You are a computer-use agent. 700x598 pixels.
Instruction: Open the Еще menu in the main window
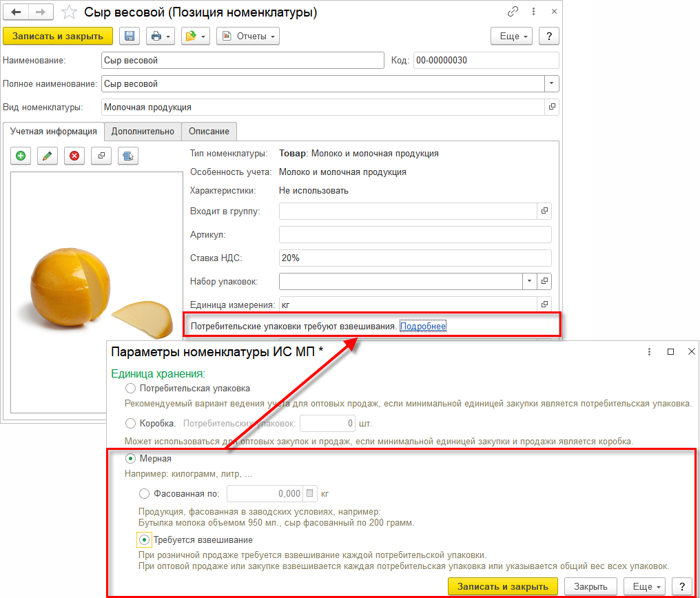512,36
